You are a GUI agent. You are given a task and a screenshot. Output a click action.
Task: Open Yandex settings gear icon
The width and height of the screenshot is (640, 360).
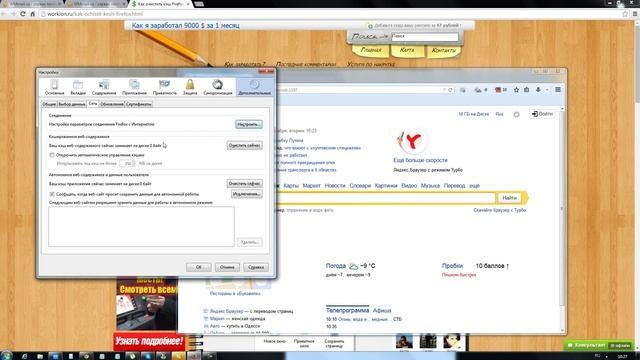coord(516,114)
